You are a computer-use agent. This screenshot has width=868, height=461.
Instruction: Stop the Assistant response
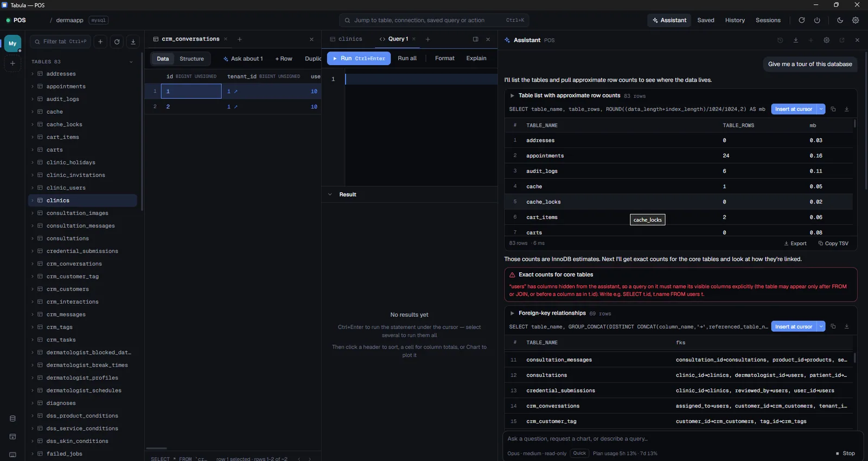point(845,453)
